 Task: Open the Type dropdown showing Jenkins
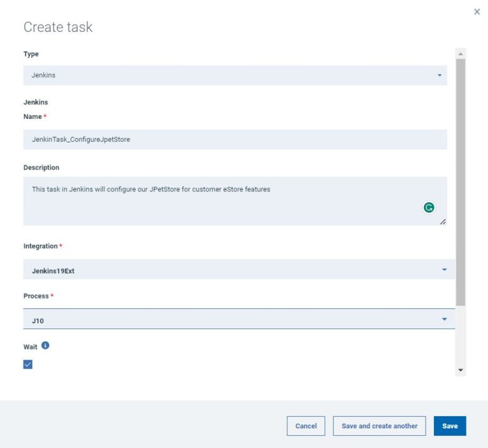(x=235, y=76)
